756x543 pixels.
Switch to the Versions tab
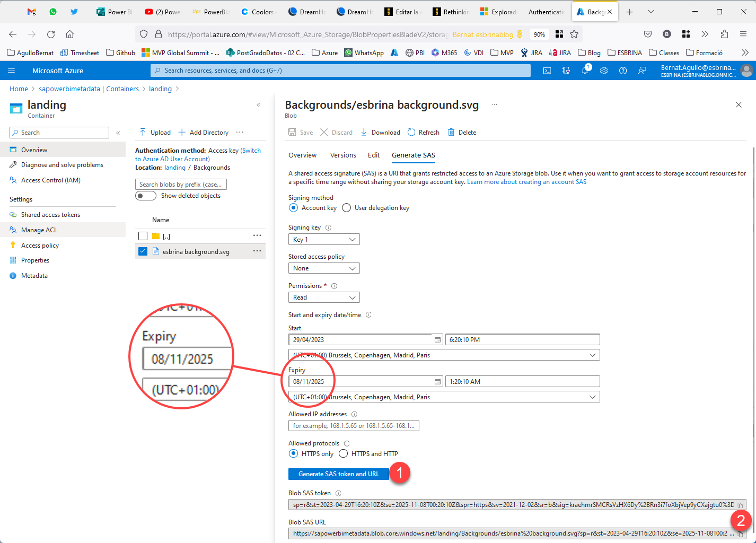pyautogui.click(x=343, y=155)
